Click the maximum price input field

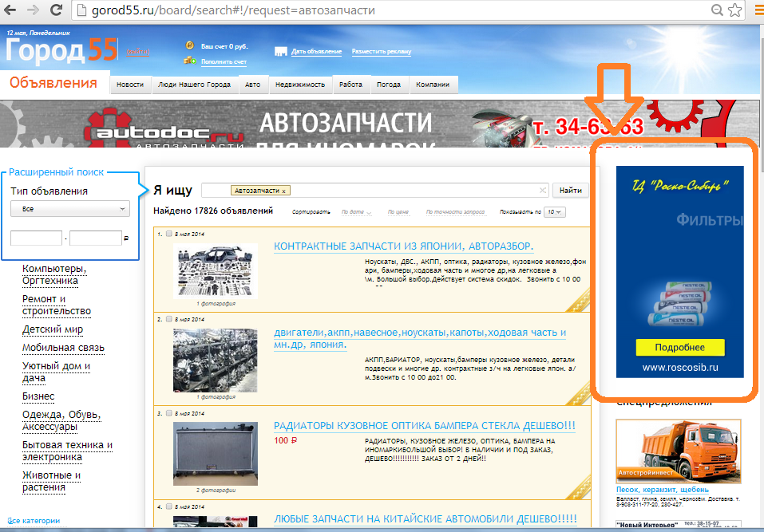pyautogui.click(x=96, y=238)
